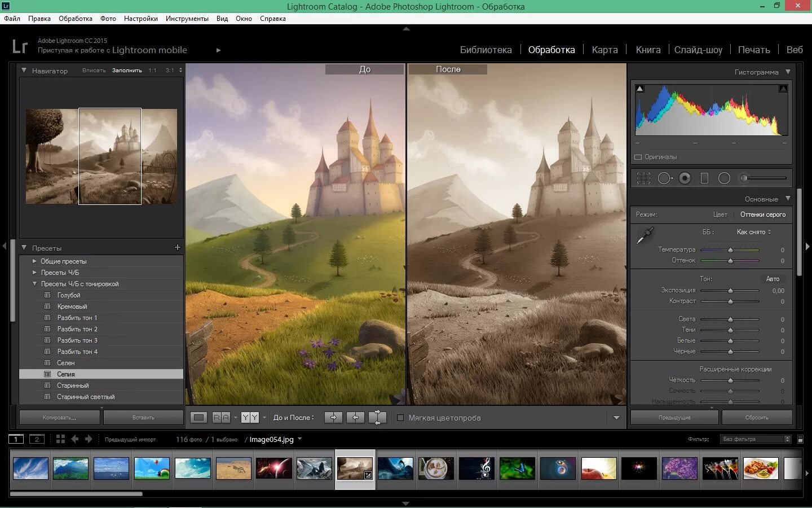The width and height of the screenshot is (812, 508).
Task: Adjust the Температура slider
Action: pyautogui.click(x=730, y=249)
